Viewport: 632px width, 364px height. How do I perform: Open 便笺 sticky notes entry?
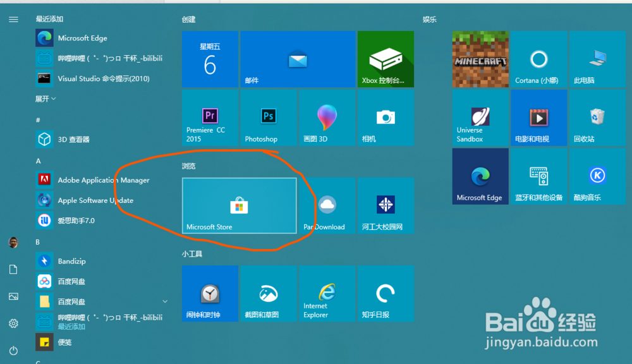(x=102, y=343)
